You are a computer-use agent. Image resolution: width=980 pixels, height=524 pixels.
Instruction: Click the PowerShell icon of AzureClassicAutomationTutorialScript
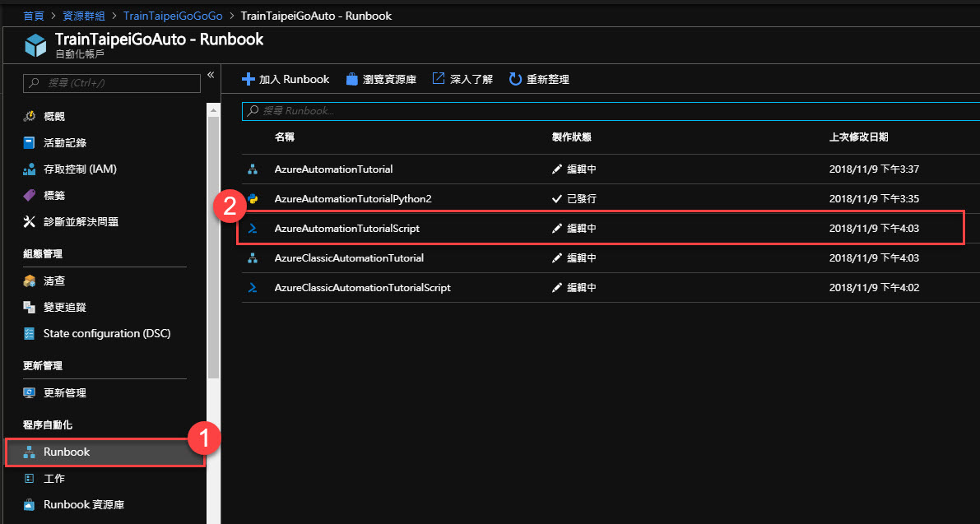tap(253, 288)
